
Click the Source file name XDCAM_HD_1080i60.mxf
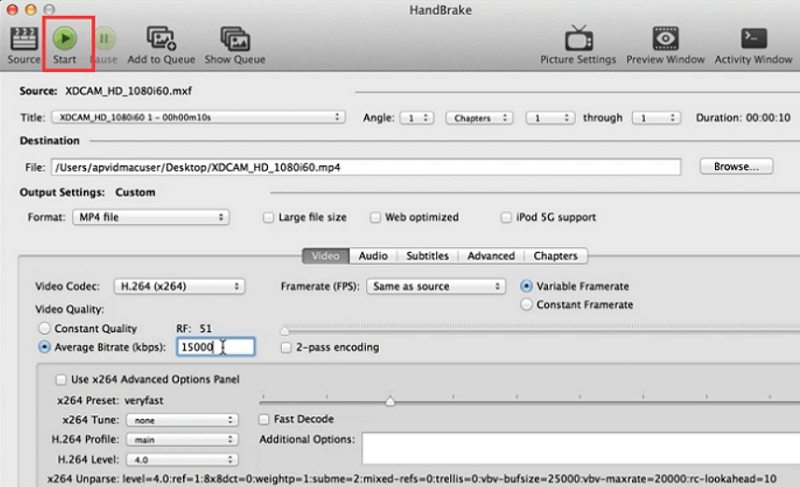tap(129, 91)
